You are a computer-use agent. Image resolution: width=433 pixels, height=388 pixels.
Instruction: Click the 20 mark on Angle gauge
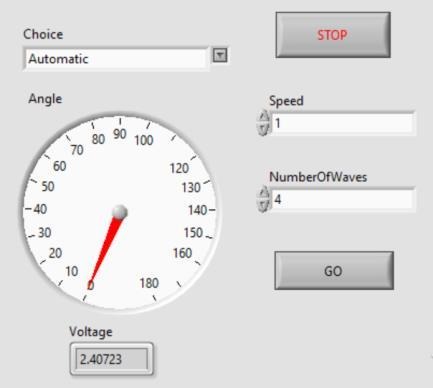coord(55,253)
